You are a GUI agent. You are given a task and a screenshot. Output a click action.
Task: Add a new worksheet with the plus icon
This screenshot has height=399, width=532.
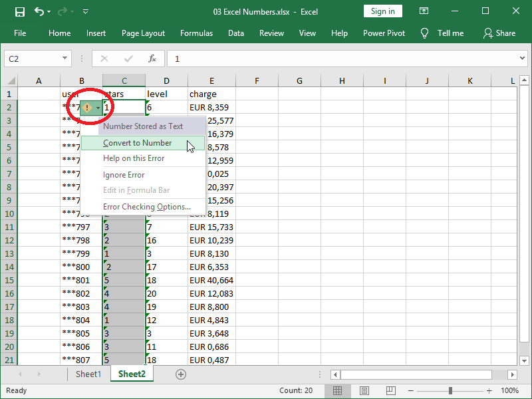pos(180,374)
